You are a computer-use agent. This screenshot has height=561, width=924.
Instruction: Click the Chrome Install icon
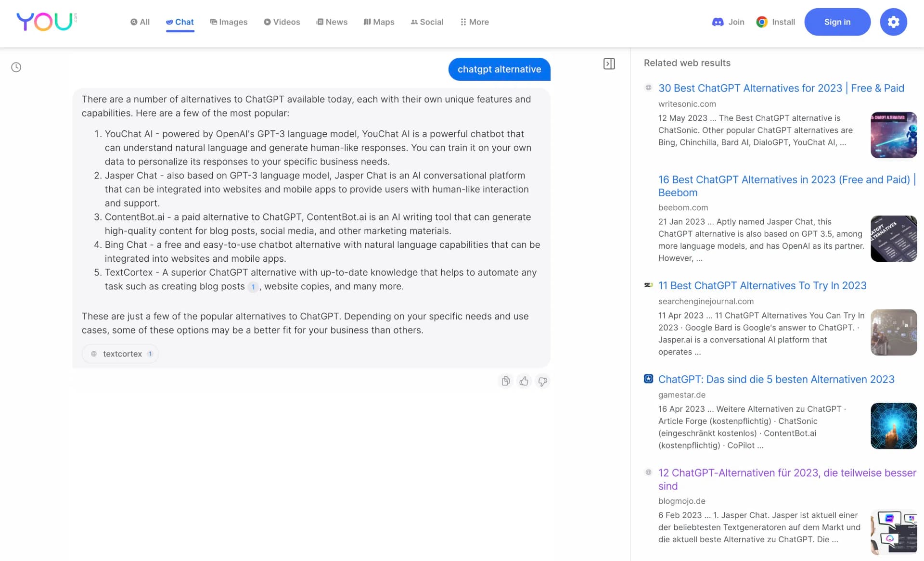coord(762,22)
